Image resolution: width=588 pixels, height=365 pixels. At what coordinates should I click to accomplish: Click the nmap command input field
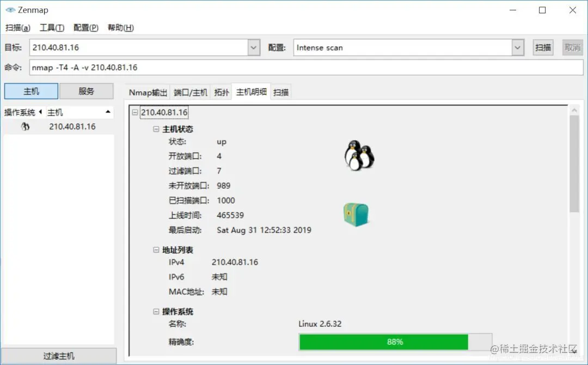coord(307,68)
